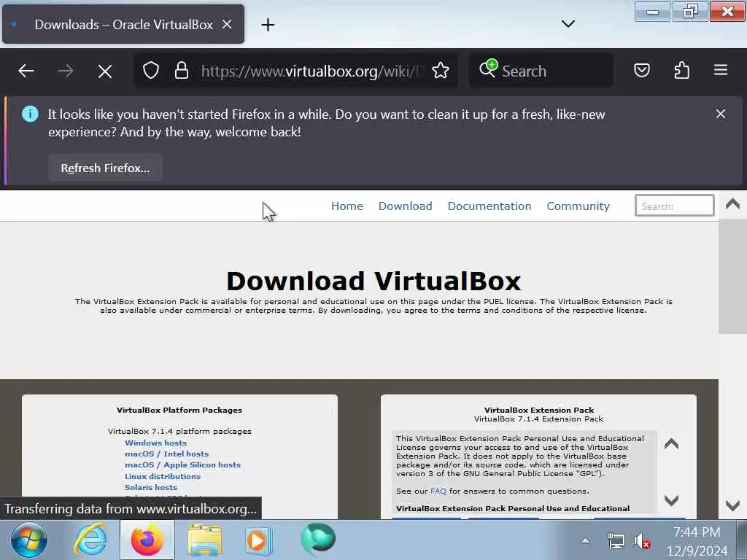Open the Windows hosts download link

coord(156,443)
